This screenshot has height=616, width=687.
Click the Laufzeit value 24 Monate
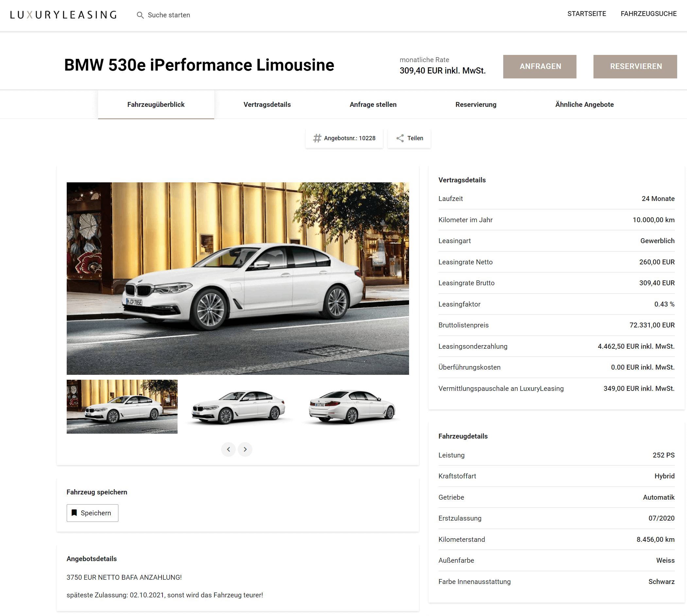[658, 199]
